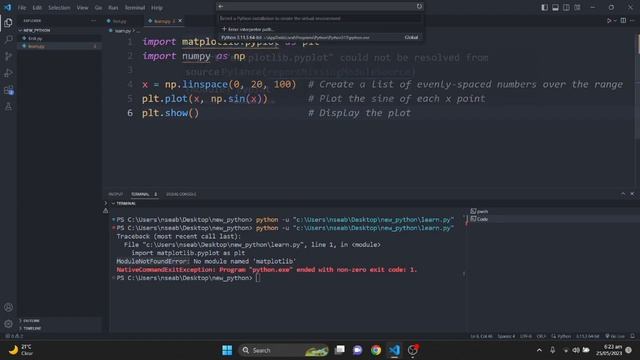This screenshot has height=360, width=640.
Task: Open the Search view in activity bar
Action: [x=8, y=40]
